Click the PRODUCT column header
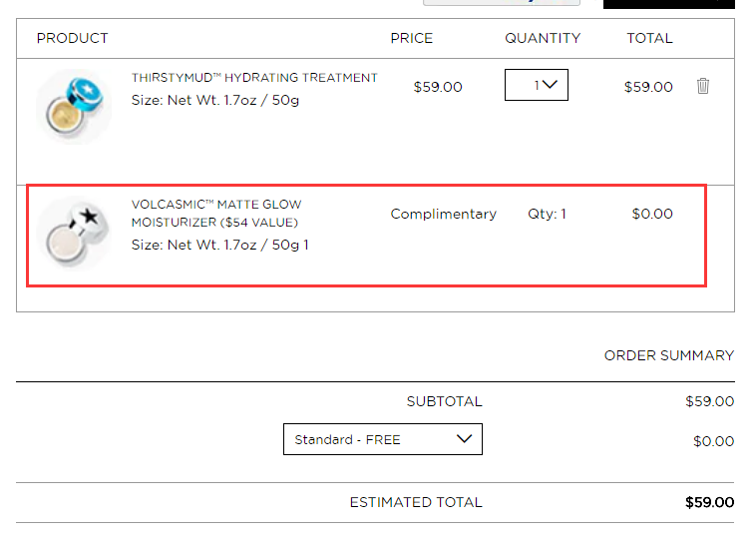The image size is (756, 546). click(x=73, y=38)
